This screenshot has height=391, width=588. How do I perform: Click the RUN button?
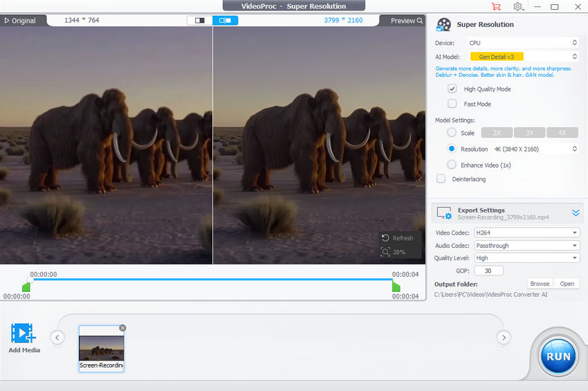pos(558,356)
